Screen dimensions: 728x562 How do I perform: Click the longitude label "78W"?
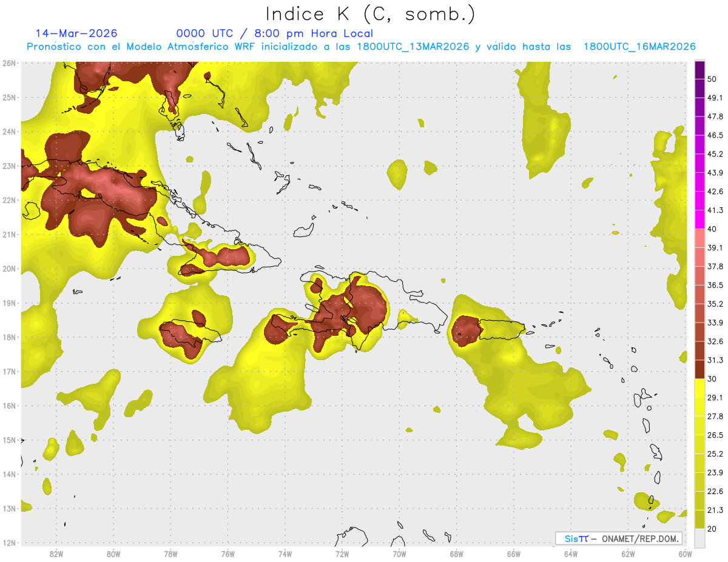click(x=170, y=554)
